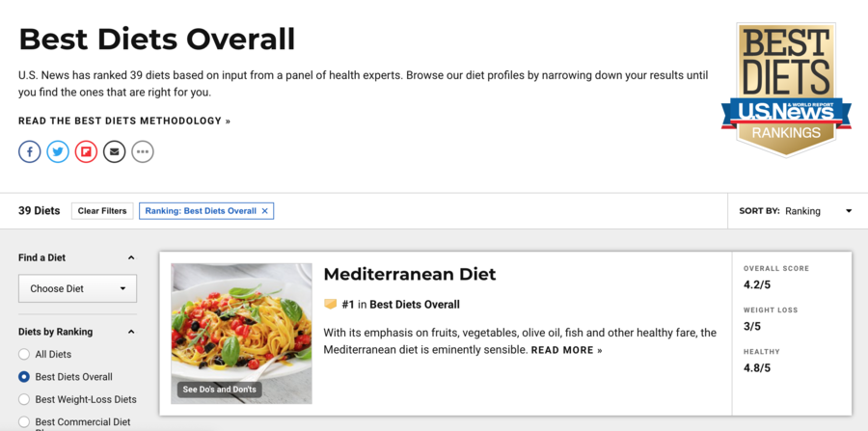Click the Best Diets U.S. News rankings badge
The height and width of the screenshot is (431, 868).
pos(786,90)
